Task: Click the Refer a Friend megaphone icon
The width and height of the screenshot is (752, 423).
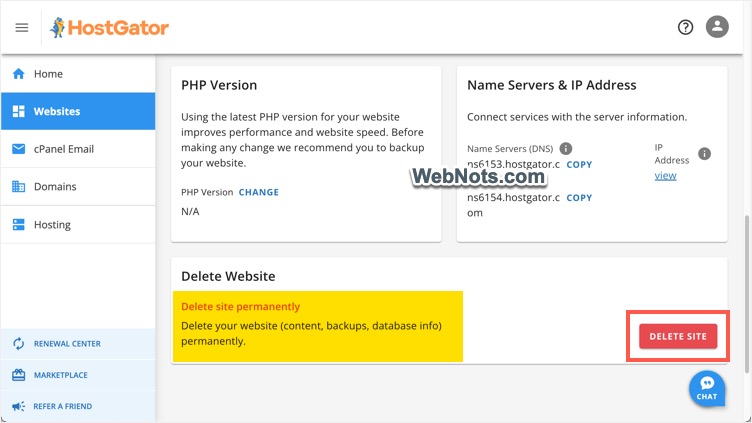Action: click(x=19, y=406)
